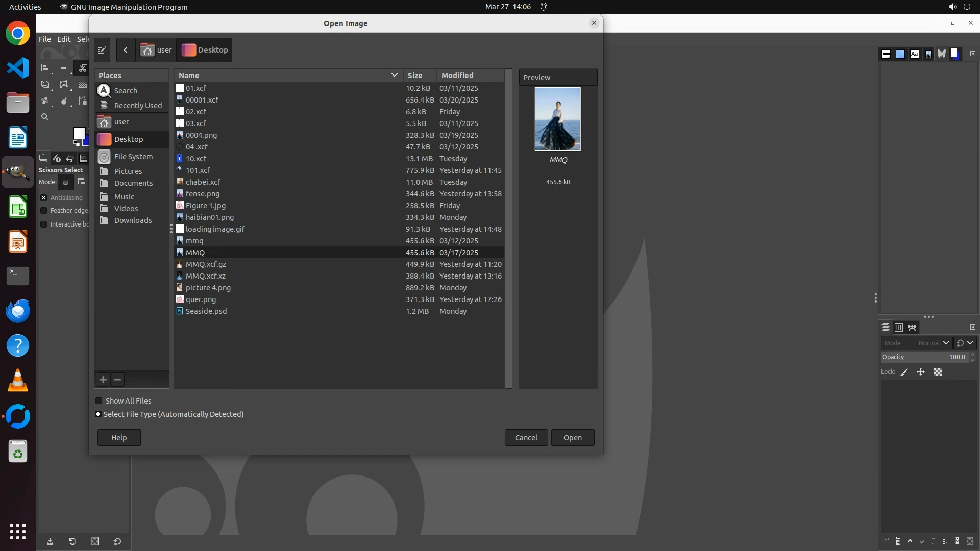This screenshot has width=980, height=551.
Task: Toggle the Antialiasing checkbox
Action: coord(44,198)
